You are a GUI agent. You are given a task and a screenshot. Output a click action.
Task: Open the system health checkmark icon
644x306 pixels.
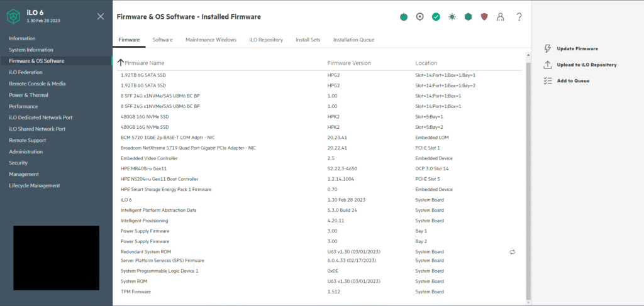pyautogui.click(x=436, y=17)
